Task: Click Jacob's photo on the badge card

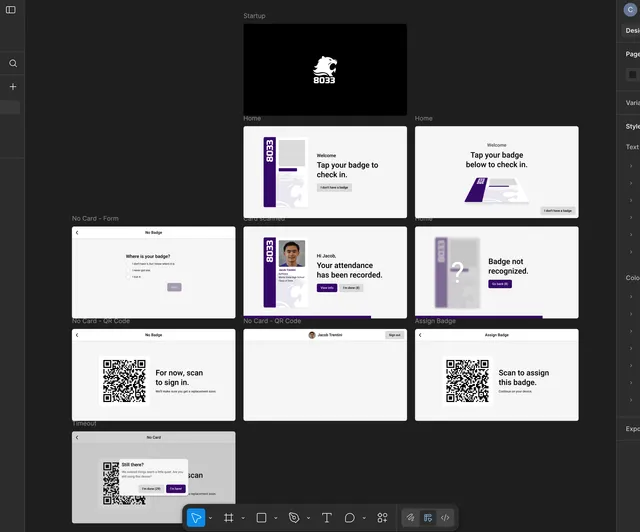Action: (292, 254)
